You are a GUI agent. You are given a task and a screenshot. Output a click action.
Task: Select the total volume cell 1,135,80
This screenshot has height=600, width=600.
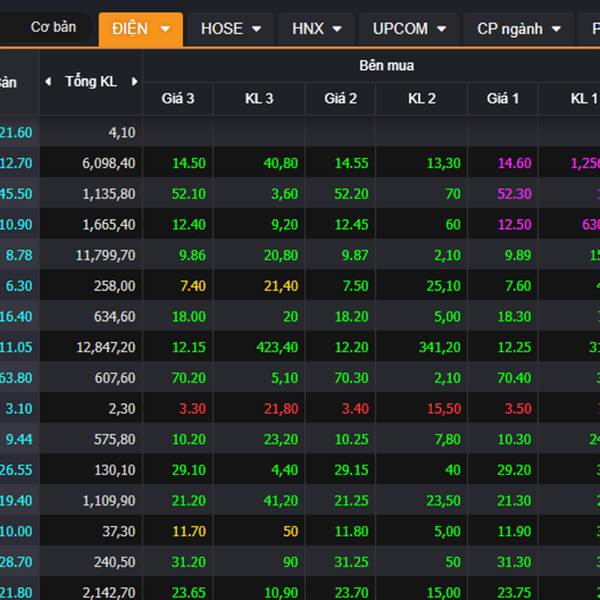coord(109,194)
